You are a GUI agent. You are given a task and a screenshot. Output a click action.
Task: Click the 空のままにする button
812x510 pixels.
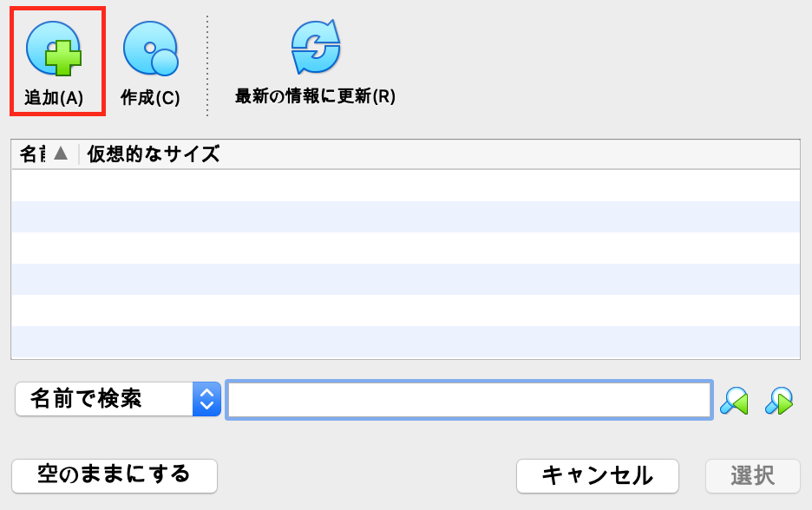pos(115,475)
